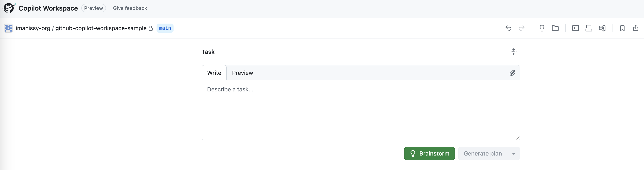
Task: Open the Codespace computer icon
Action: click(x=588, y=28)
